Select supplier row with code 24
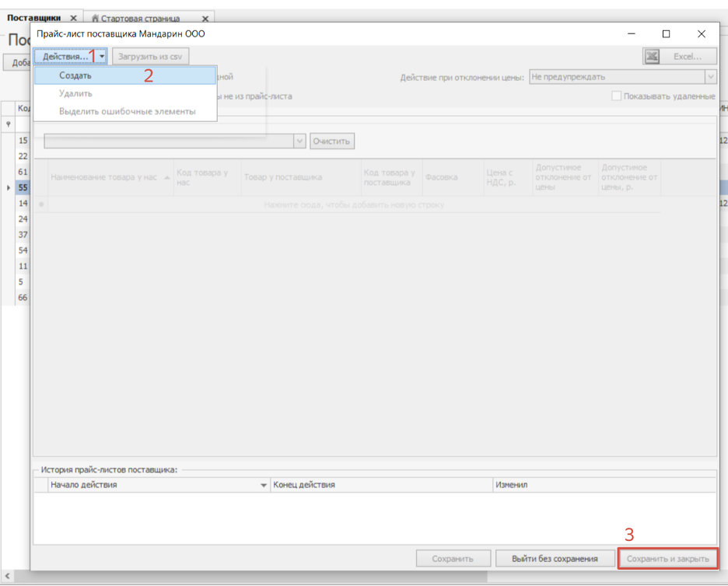 pos(23,219)
